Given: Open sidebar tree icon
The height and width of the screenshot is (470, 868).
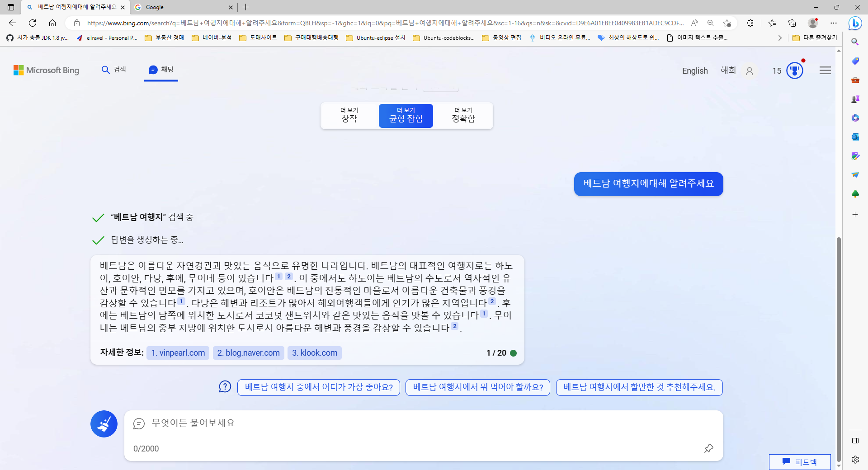Looking at the screenshot, I should tap(855, 194).
